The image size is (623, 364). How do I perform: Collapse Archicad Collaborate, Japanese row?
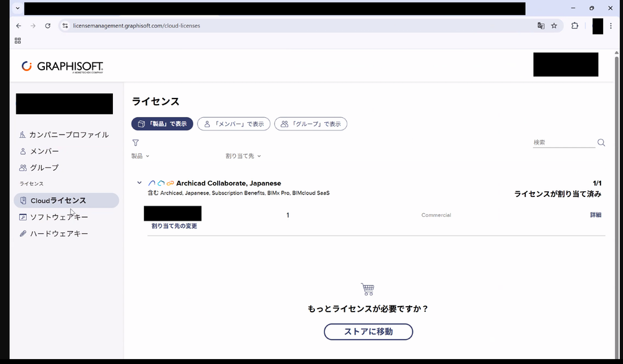click(140, 183)
